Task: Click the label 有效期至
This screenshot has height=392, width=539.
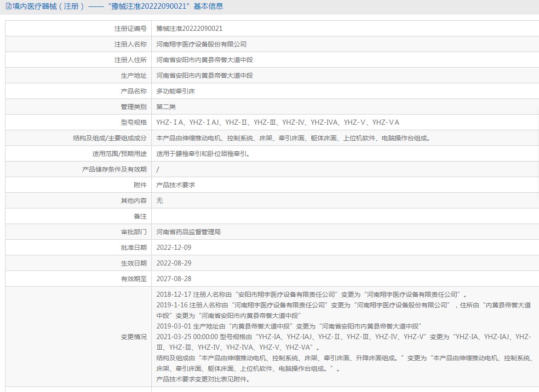Action: pyautogui.click(x=134, y=279)
